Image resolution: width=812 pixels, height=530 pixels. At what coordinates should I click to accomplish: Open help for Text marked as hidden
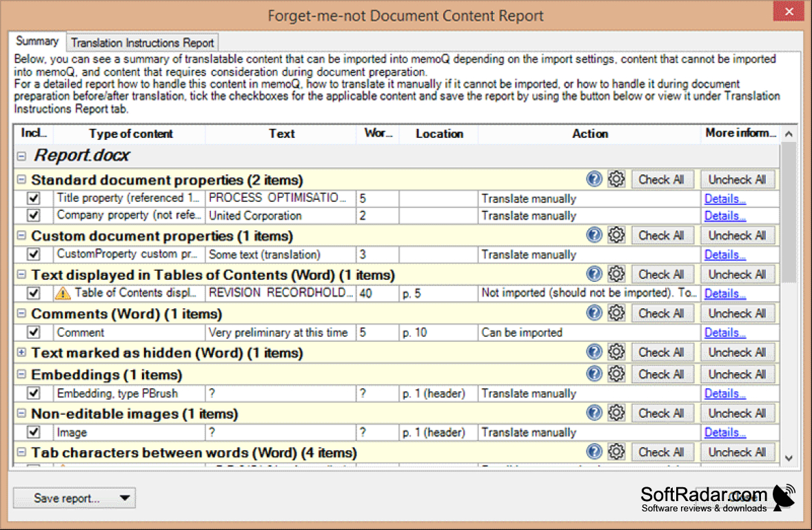[x=594, y=352]
